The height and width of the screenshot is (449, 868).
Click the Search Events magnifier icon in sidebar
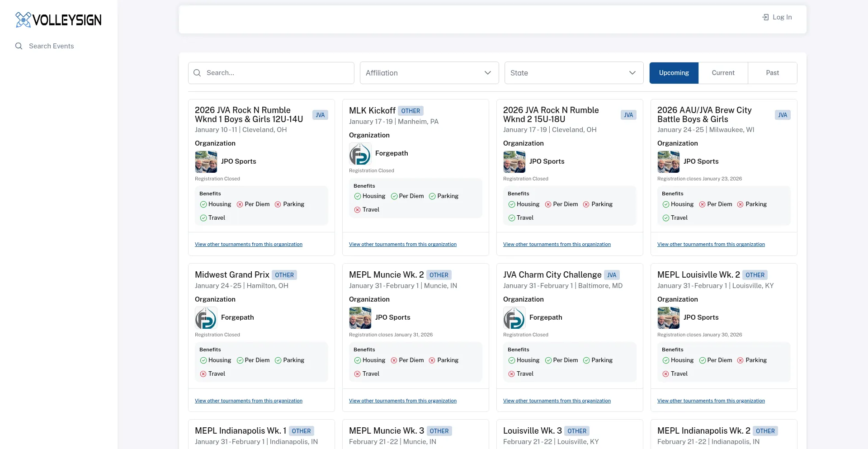coord(19,46)
